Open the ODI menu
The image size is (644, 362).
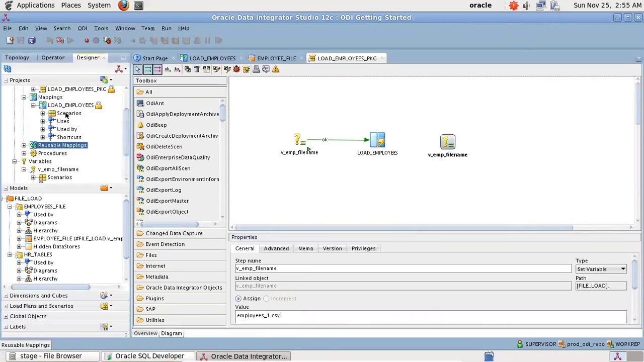(82, 29)
